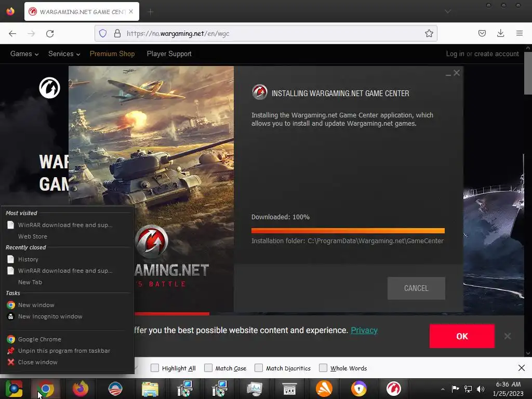Click the Log in link

[455, 54]
